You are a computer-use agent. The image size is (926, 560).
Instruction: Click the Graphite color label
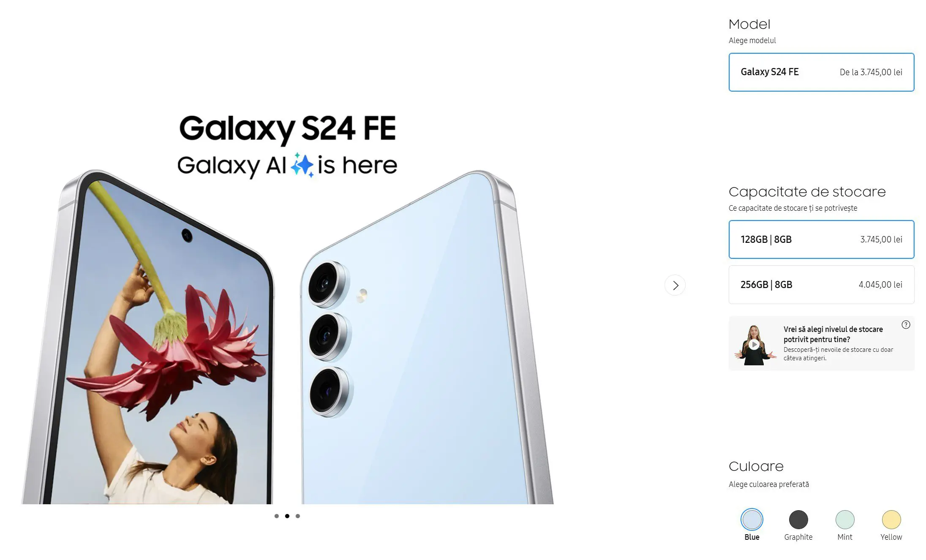(x=798, y=537)
